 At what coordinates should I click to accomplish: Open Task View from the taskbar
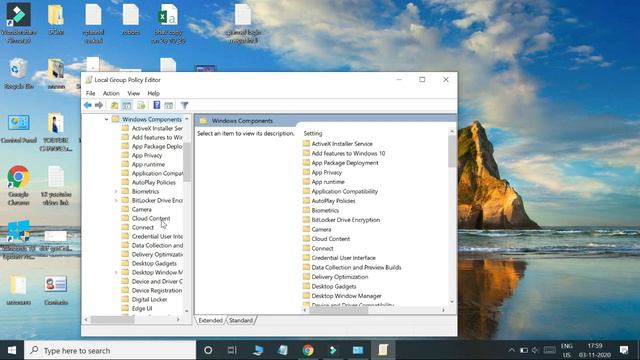click(x=232, y=350)
